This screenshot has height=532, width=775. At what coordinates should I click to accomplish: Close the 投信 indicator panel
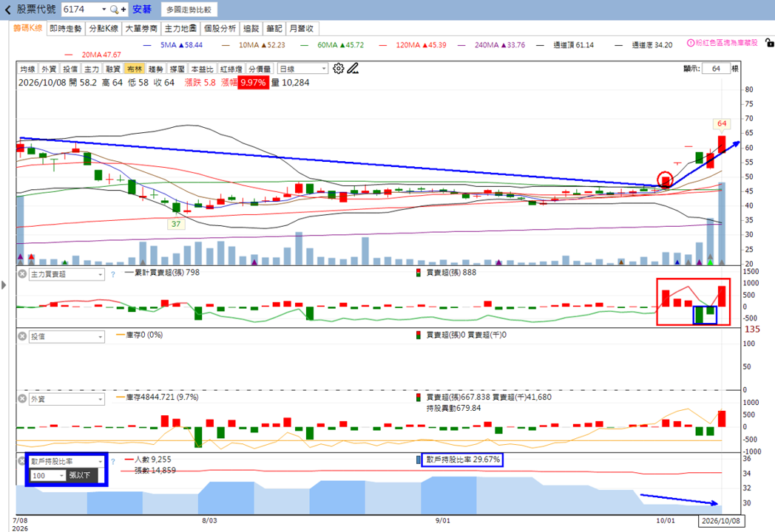22,336
